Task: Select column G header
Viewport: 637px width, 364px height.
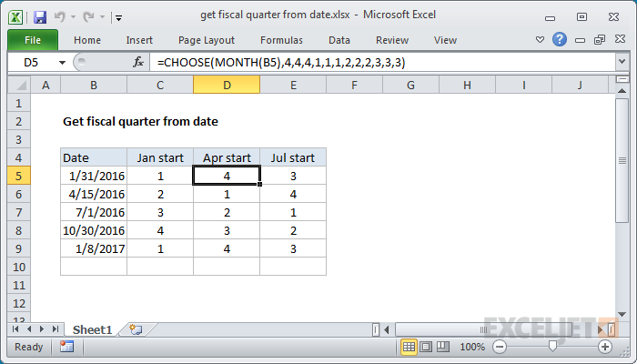Action: (410, 85)
